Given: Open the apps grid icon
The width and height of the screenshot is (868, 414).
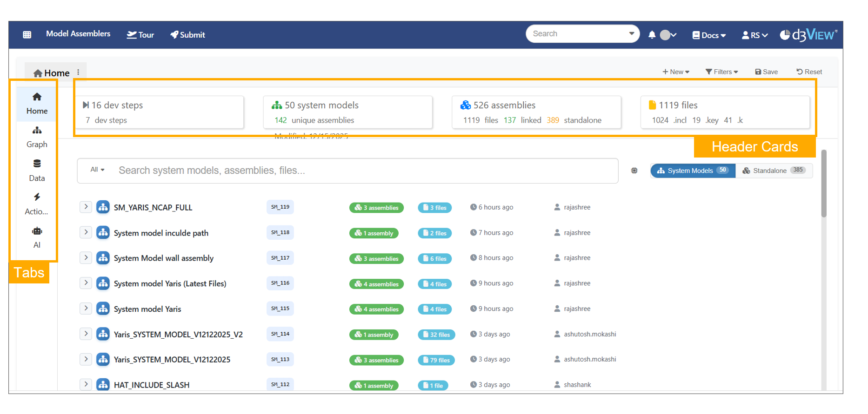Looking at the screenshot, I should point(27,35).
